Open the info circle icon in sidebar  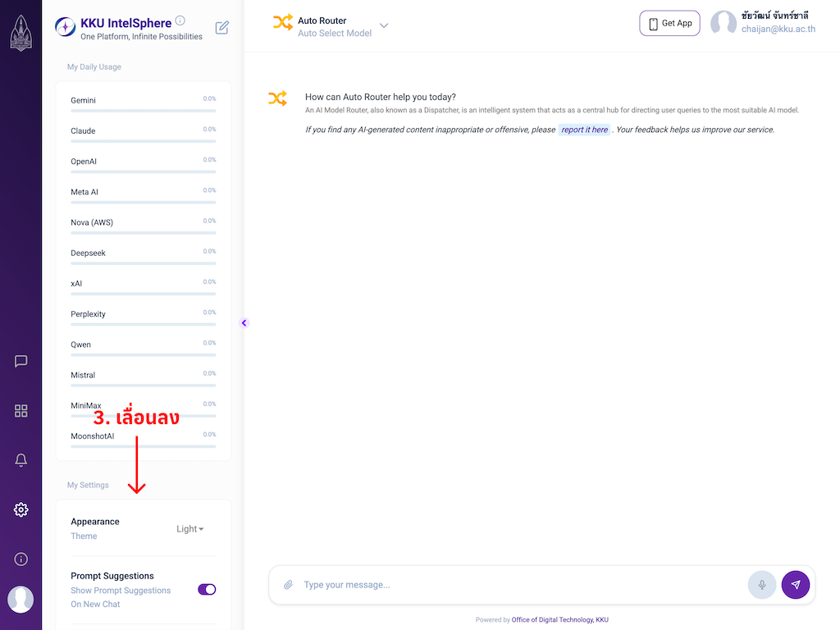(21, 559)
